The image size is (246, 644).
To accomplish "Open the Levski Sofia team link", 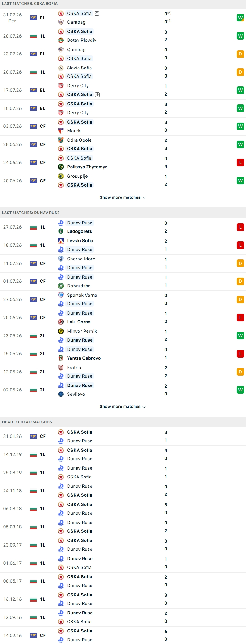I will [x=80, y=241].
